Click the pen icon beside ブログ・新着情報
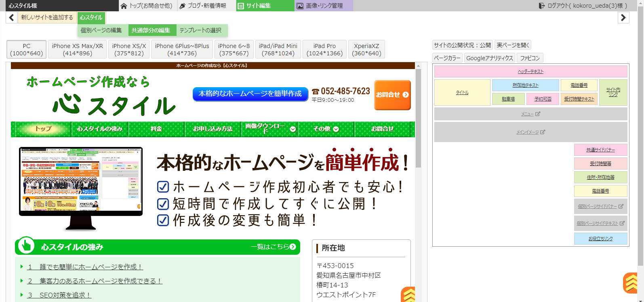This screenshot has height=302, width=644. (x=183, y=6)
